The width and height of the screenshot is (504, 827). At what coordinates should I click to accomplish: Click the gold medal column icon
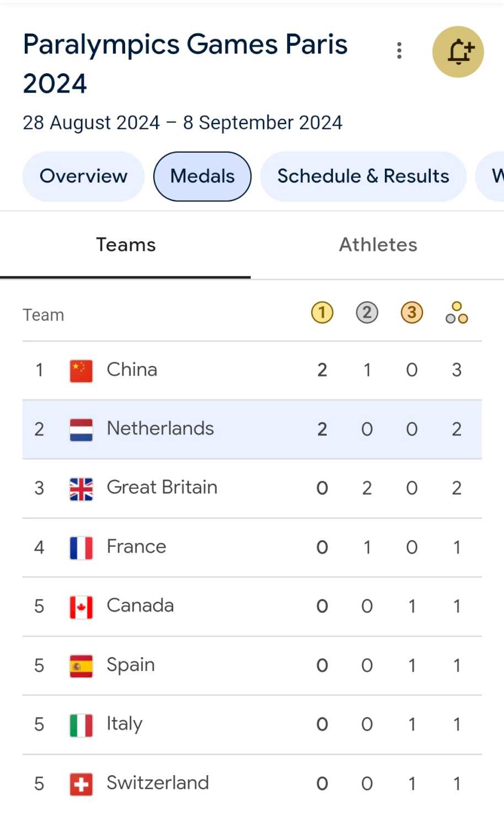click(322, 313)
